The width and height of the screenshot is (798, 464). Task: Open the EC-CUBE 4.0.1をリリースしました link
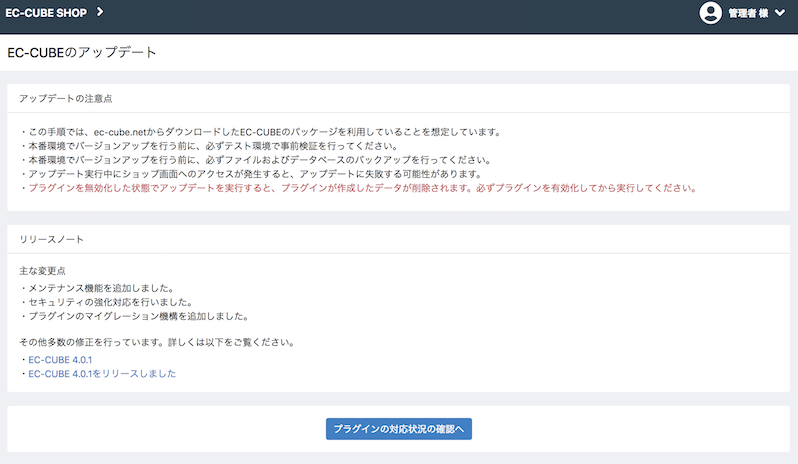pos(102,373)
